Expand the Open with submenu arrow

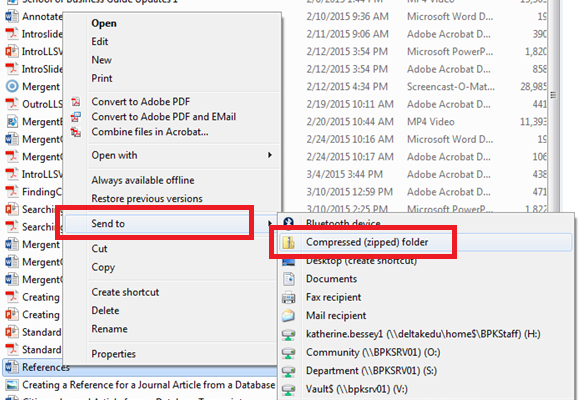(270, 155)
